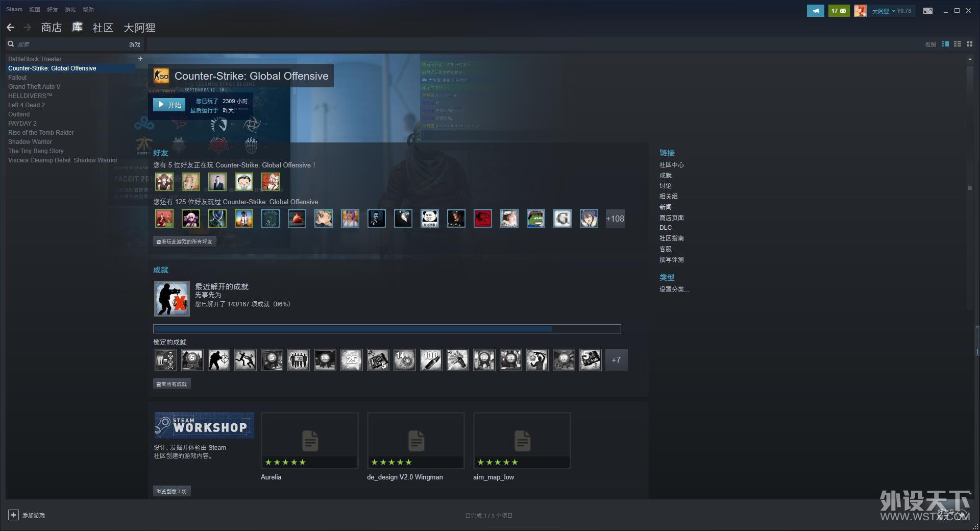This screenshot has height=531, width=980.
Task: Click the 添加游戏 label
Action: click(x=34, y=515)
